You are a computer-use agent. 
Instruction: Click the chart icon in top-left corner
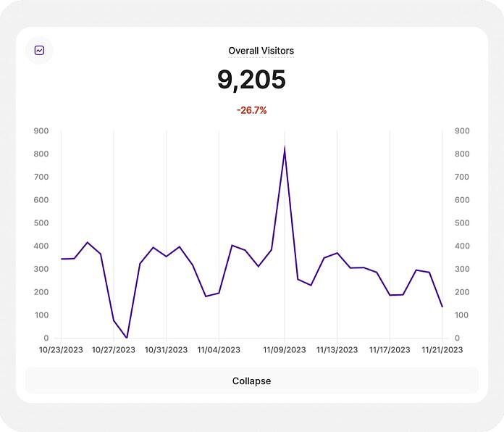click(39, 50)
